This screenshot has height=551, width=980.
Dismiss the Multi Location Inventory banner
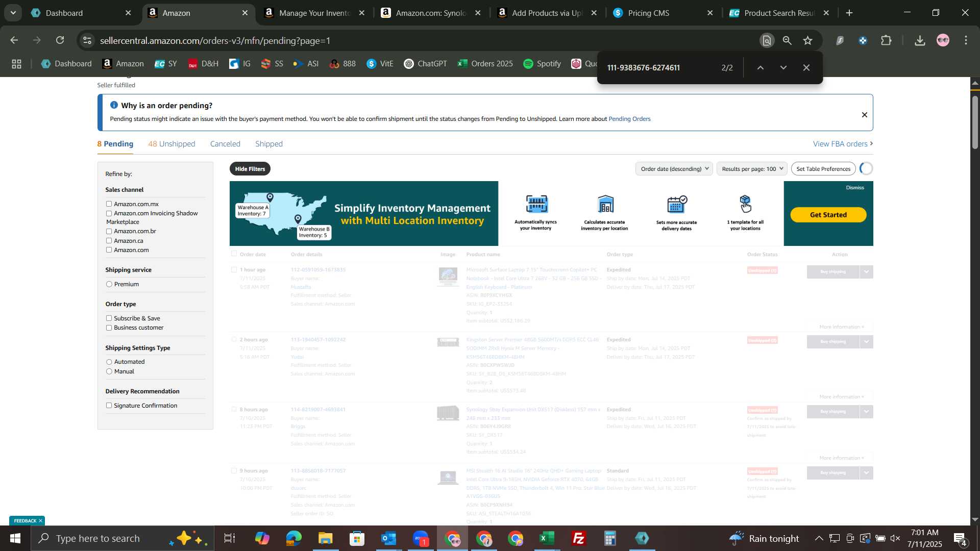(x=855, y=188)
